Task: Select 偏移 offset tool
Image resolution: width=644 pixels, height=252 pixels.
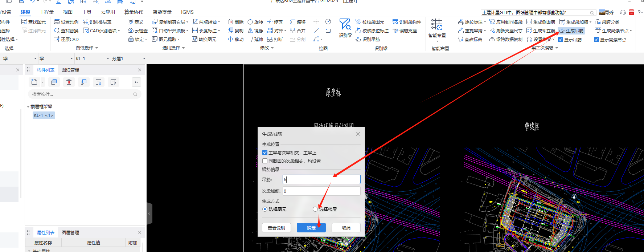Action: click(298, 22)
